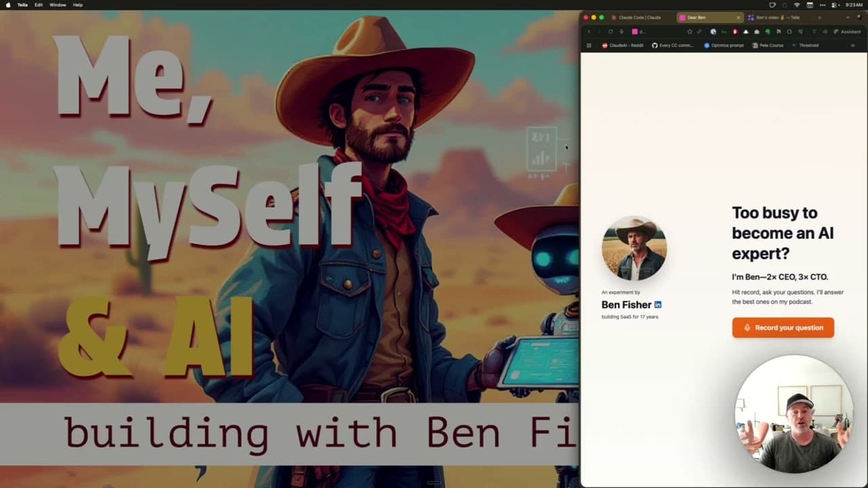The image size is (868, 488).
Task: Open the Pete Course bookmark
Action: pyautogui.click(x=768, y=45)
